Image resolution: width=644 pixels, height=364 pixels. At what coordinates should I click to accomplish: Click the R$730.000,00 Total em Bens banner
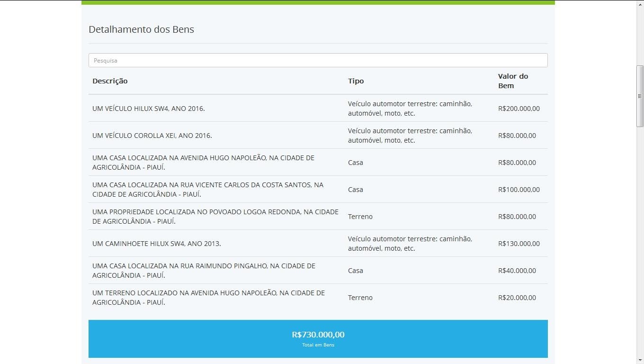coord(318,339)
